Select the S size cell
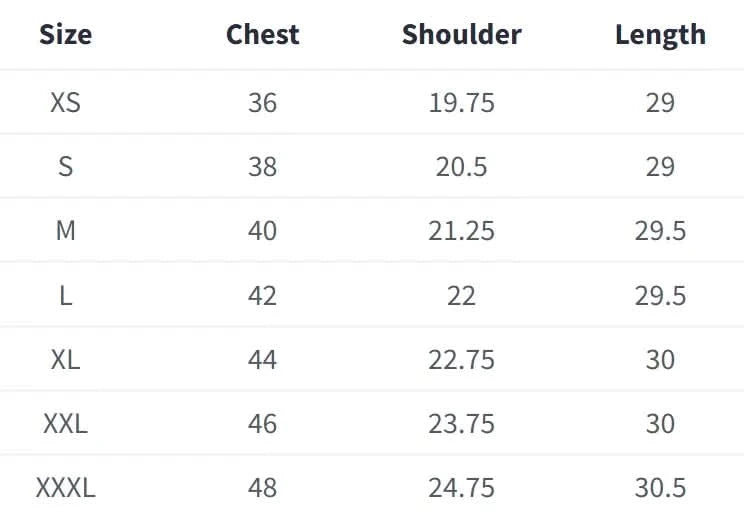744x528 pixels. click(x=65, y=166)
